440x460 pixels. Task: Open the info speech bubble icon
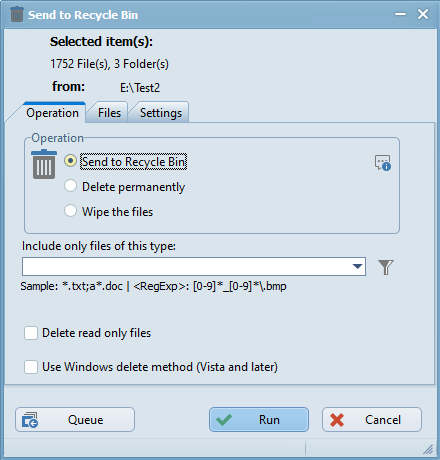click(383, 163)
